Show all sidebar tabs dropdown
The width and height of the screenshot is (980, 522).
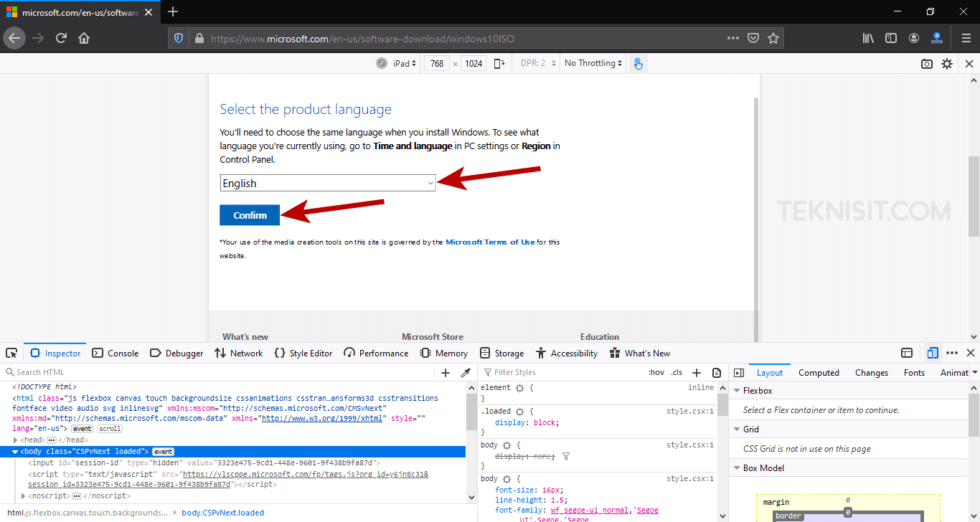point(974,373)
